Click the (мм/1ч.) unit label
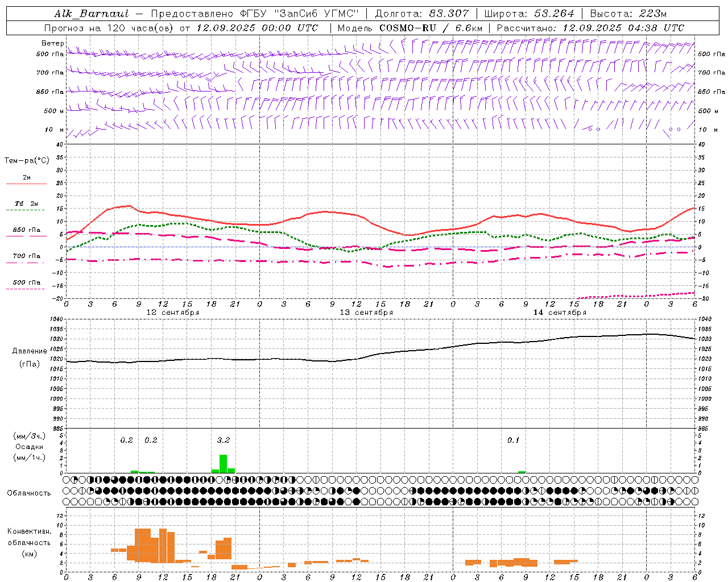This screenshot has width=728, height=582. pyautogui.click(x=30, y=458)
